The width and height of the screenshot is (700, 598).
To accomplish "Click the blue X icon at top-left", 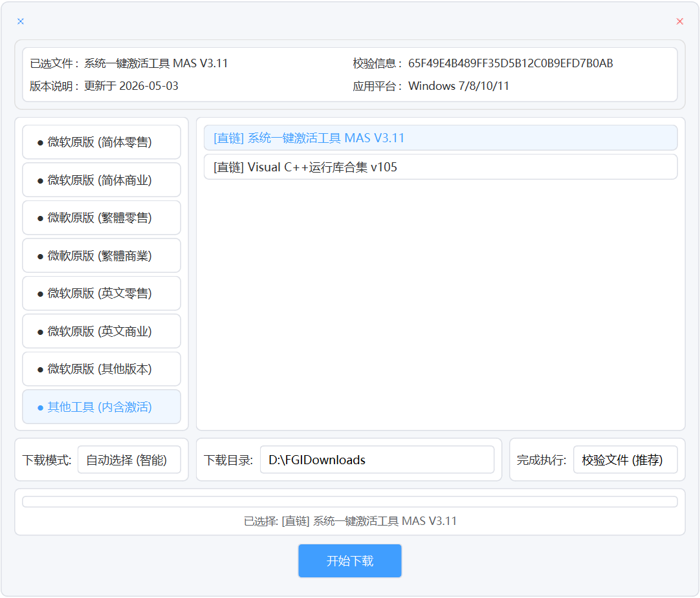I will [21, 21].
